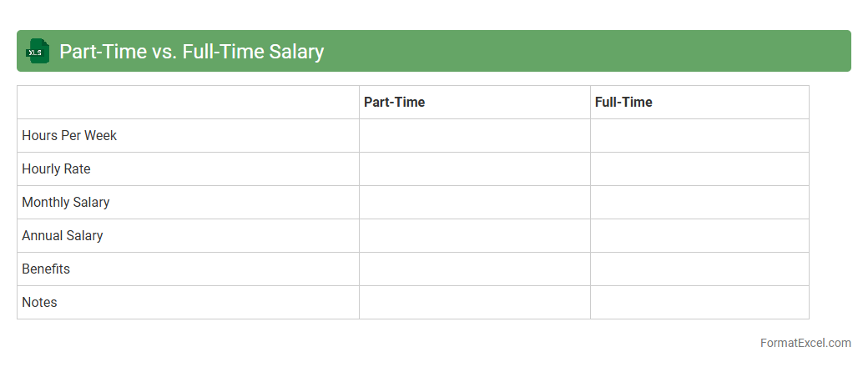Select the Annual Salary row label

[x=63, y=235]
